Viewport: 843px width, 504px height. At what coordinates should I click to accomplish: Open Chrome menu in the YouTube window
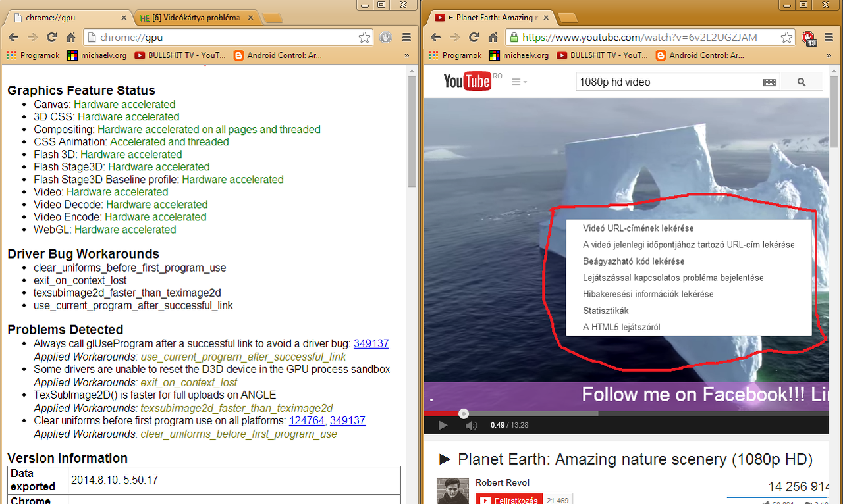(828, 38)
